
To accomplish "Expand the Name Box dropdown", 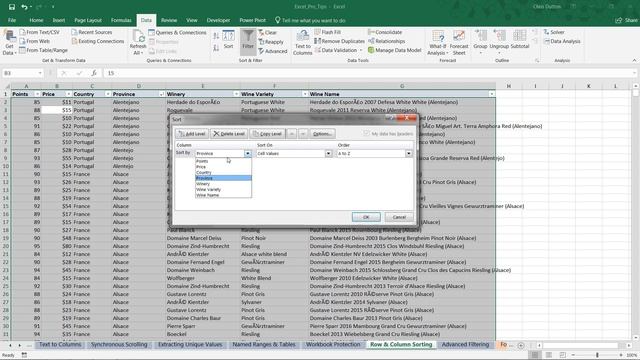I will point(40,73).
